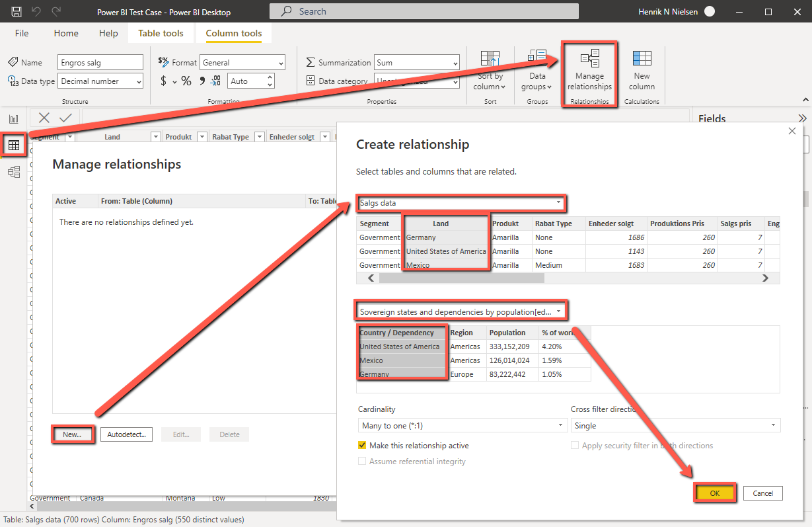Open the Cross filter direction dropdown

pos(675,426)
